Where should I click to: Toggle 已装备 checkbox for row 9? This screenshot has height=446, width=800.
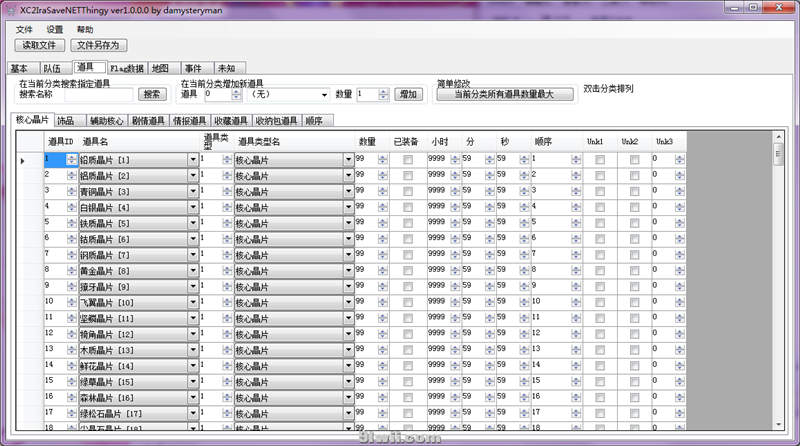[408, 286]
